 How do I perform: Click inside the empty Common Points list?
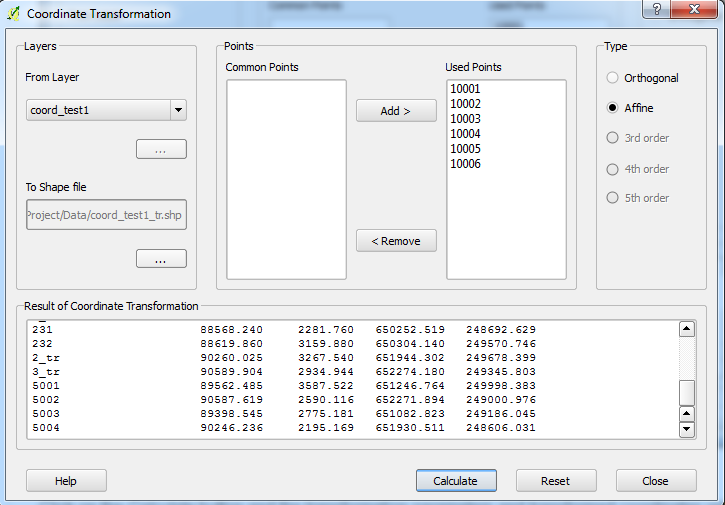tap(286, 179)
